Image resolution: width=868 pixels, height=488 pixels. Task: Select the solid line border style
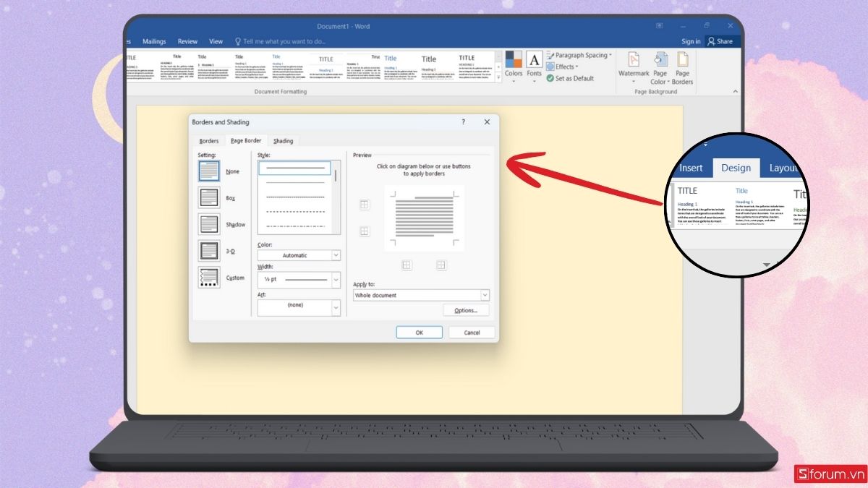[x=295, y=168]
